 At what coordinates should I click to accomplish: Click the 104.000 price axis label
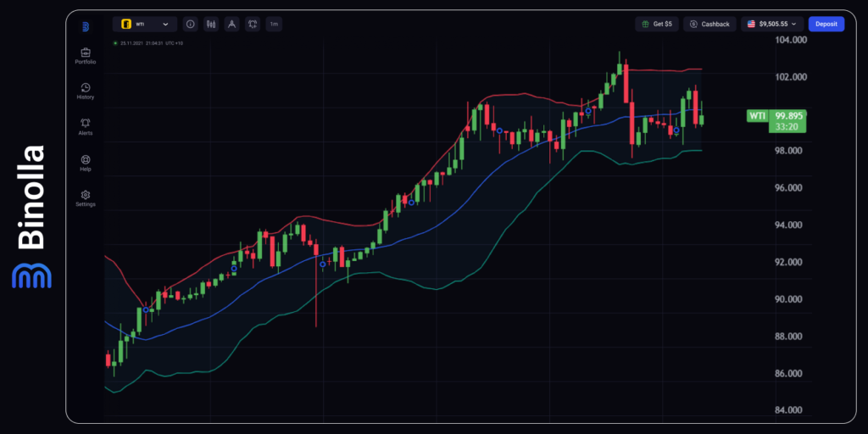(791, 40)
